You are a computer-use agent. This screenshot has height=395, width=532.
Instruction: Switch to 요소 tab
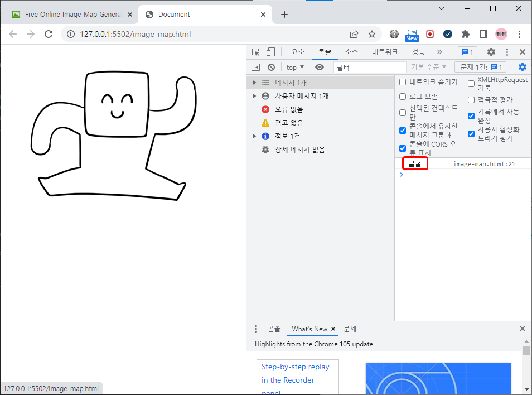(x=298, y=52)
